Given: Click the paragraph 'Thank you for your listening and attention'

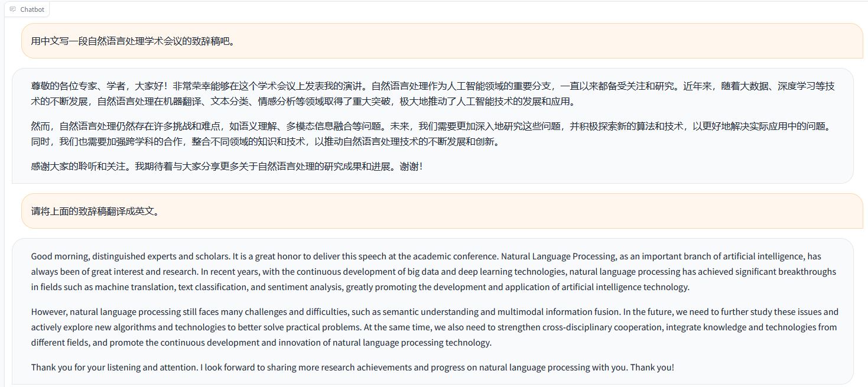Looking at the screenshot, I should pos(353,368).
